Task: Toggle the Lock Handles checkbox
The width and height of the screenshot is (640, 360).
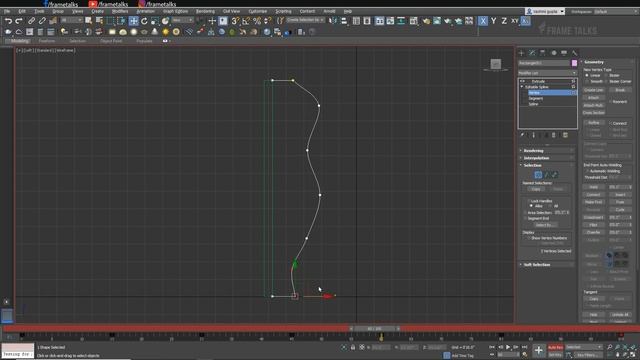Action: [x=529, y=201]
